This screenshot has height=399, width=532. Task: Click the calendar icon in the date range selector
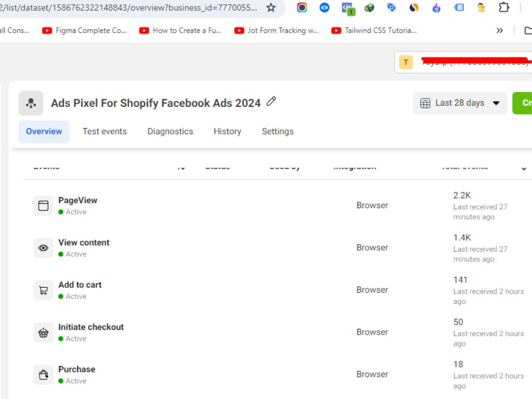pyautogui.click(x=425, y=103)
